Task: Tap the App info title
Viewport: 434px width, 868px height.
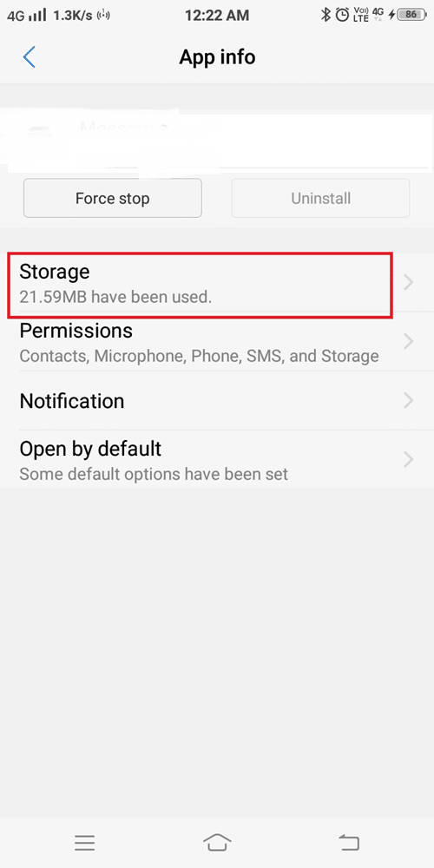Action: coord(217,57)
